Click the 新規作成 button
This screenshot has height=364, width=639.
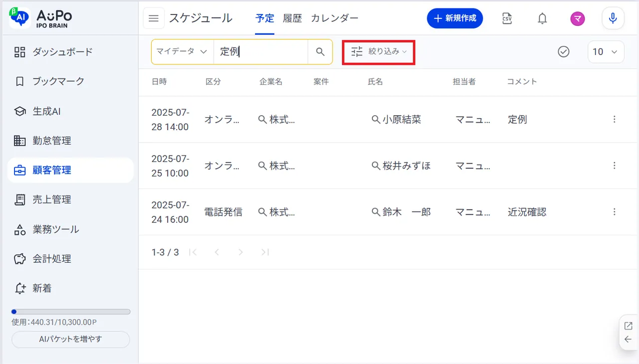click(x=455, y=18)
